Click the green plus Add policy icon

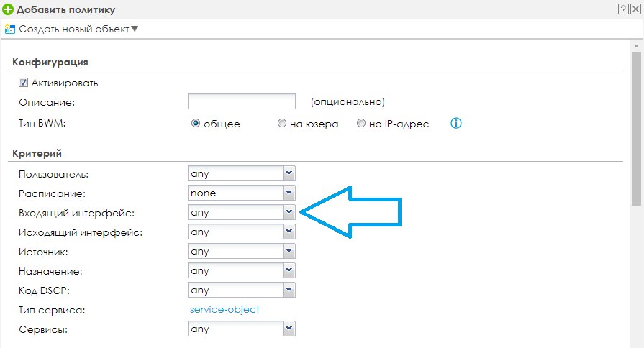[x=8, y=9]
